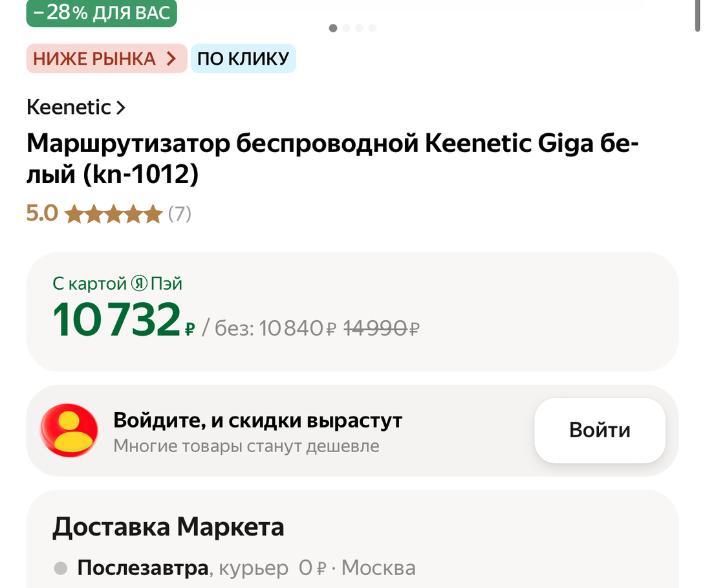This screenshot has height=588, width=705.
Task: Open the Keenetic brand link
Action: 69,107
